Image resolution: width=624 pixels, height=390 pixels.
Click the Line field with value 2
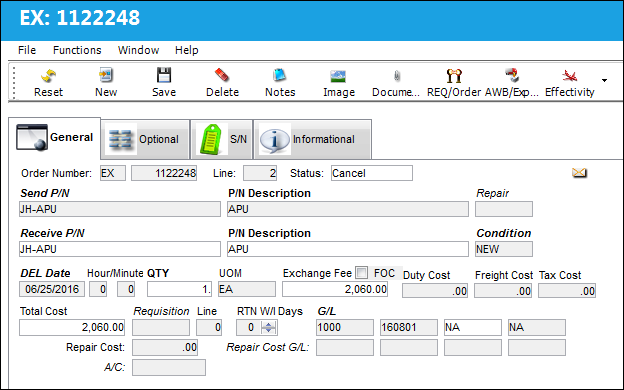pyautogui.click(x=260, y=173)
